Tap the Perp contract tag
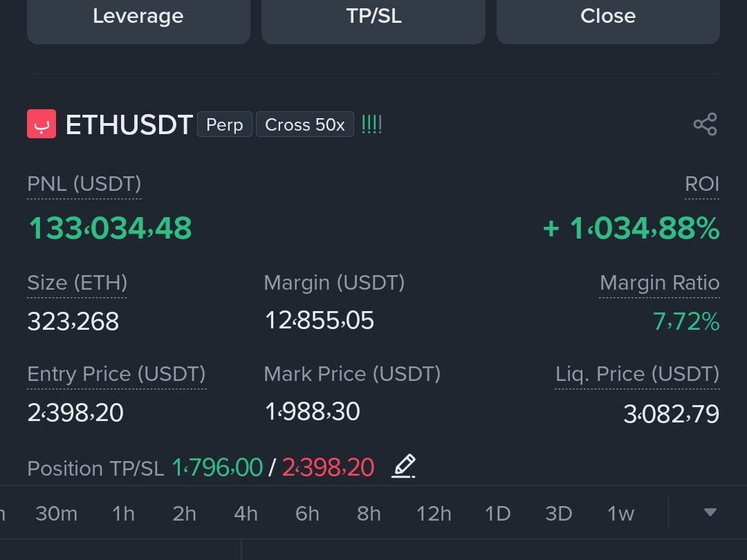This screenshot has height=560, width=747. pos(224,124)
